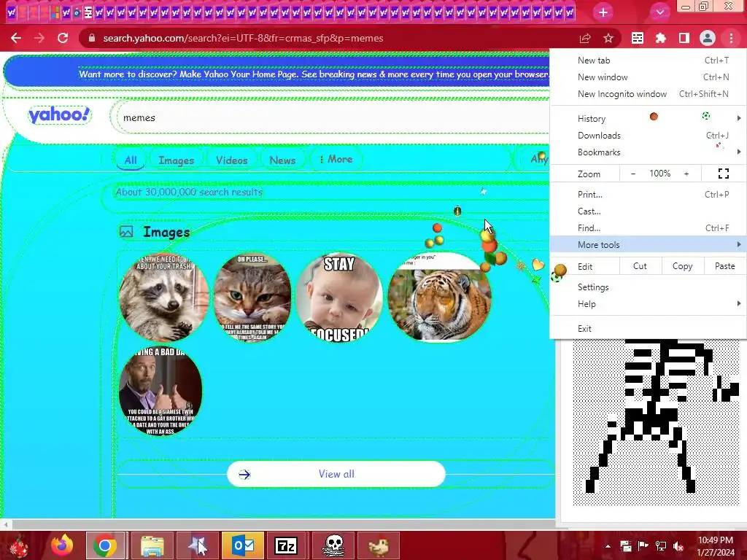Open the Having a Bad Day meme thumbnail
This screenshot has width=747, height=560.
click(x=160, y=391)
